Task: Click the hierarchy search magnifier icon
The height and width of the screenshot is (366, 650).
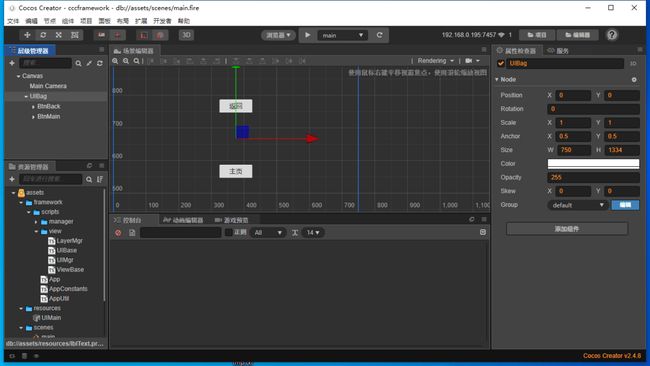Action: (78, 63)
